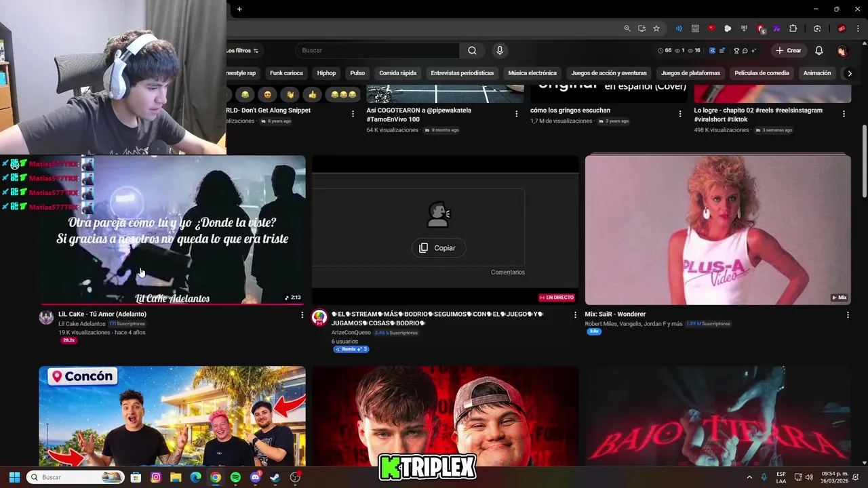Open Discord from the taskbar
The width and height of the screenshot is (868, 488).
click(255, 477)
